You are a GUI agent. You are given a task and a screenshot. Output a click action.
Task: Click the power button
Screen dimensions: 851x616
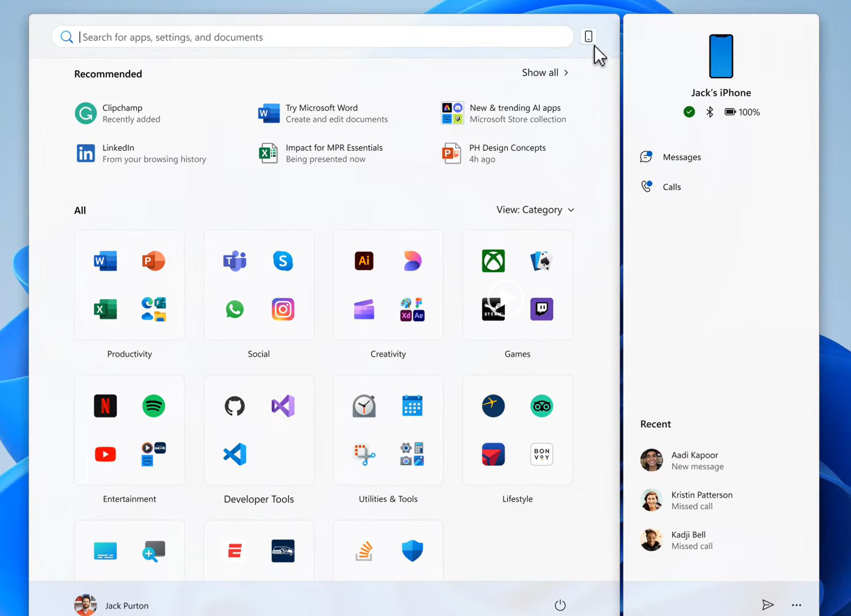click(x=560, y=605)
